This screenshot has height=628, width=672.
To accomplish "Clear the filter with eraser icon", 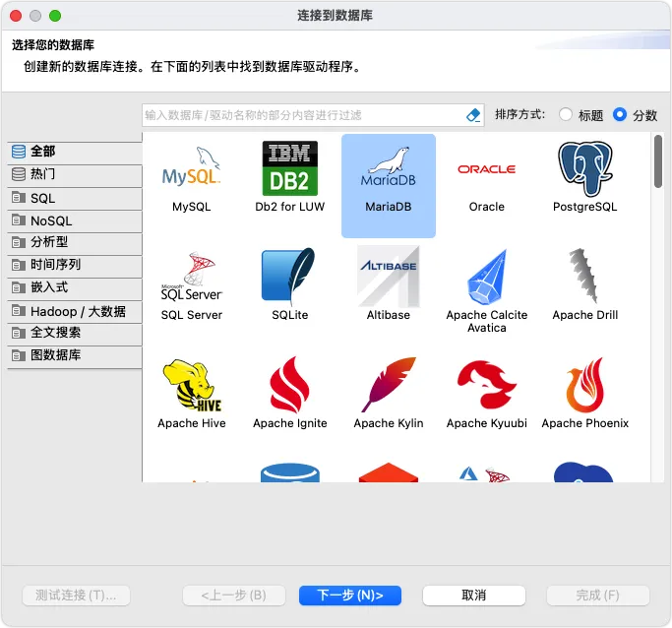I will tap(472, 115).
